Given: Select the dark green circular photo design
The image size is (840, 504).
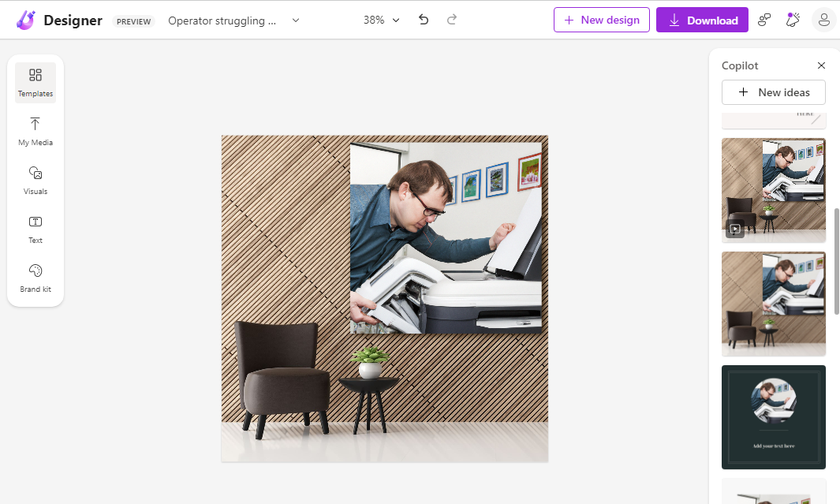Looking at the screenshot, I should [774, 417].
